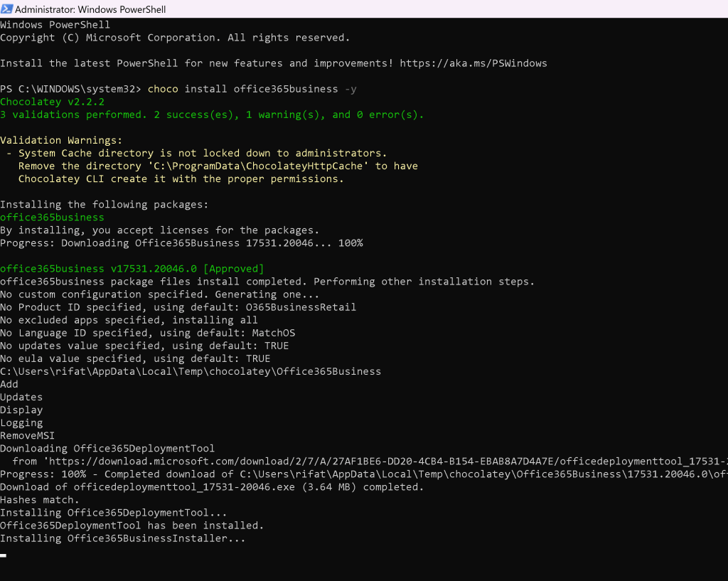This screenshot has height=581, width=728.
Task: Click "No eula value specified" line
Action: point(135,358)
